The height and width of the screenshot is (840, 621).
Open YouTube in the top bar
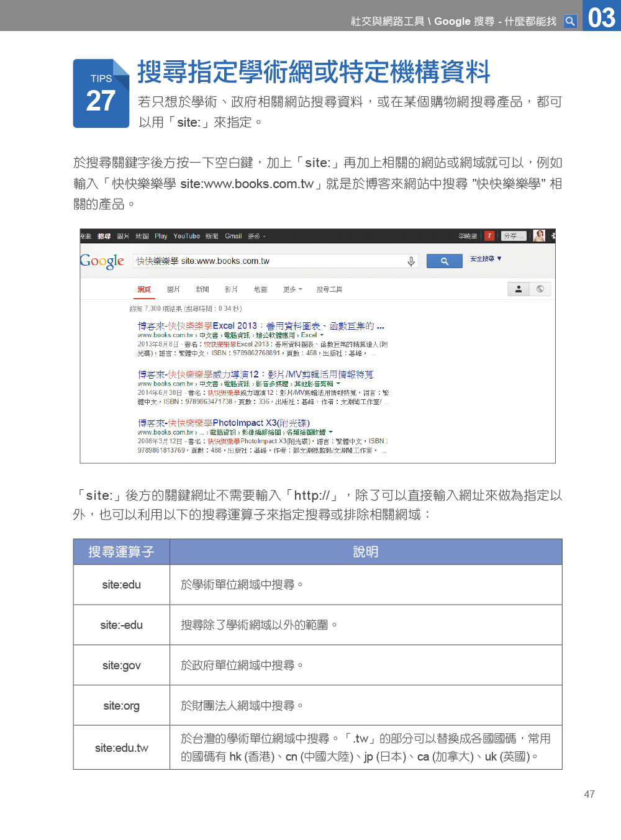(186, 237)
